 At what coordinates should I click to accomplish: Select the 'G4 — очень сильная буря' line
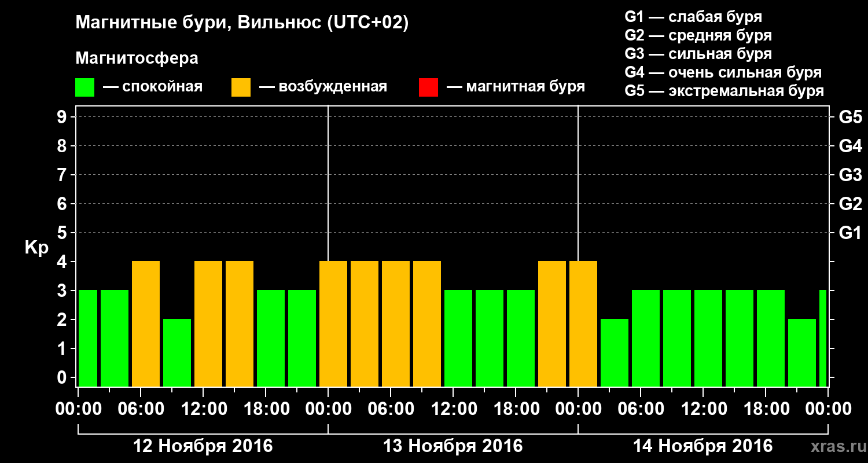coord(723,72)
